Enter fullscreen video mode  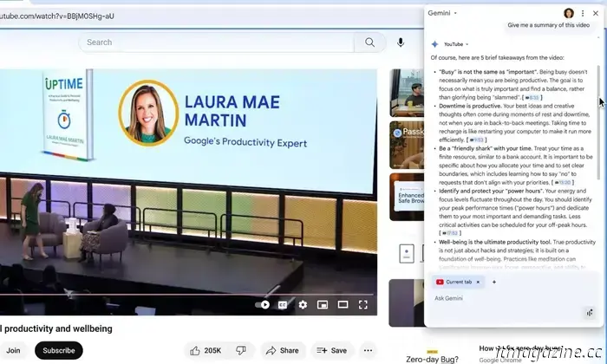click(x=362, y=305)
